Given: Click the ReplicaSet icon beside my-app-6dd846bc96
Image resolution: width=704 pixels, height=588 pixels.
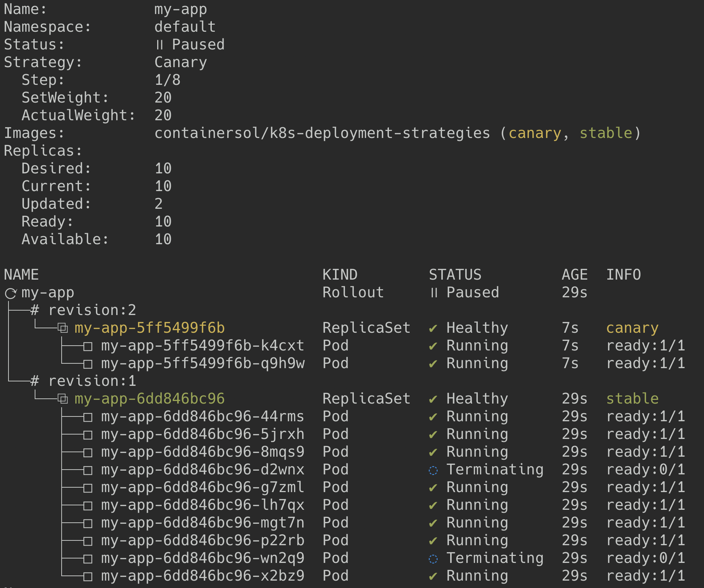Looking at the screenshot, I should click(x=63, y=399).
